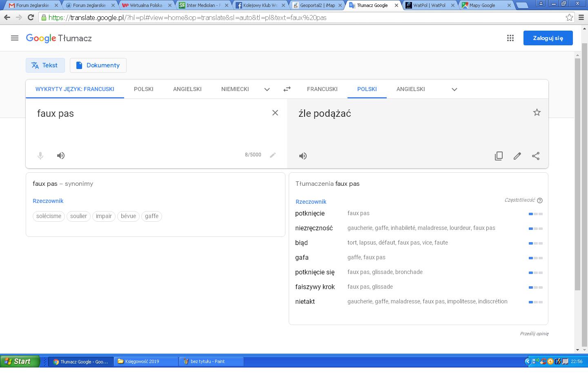Suggest an edit with the pencil icon
Viewport: 588px width, 392px height.
pos(517,156)
